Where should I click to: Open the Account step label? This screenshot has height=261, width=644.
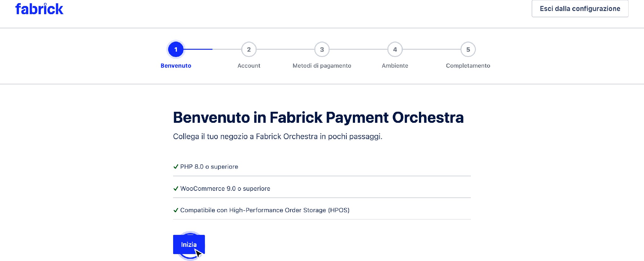click(x=249, y=65)
